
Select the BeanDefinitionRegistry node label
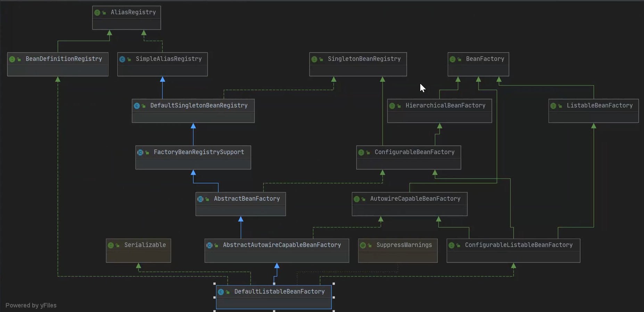[64, 59]
